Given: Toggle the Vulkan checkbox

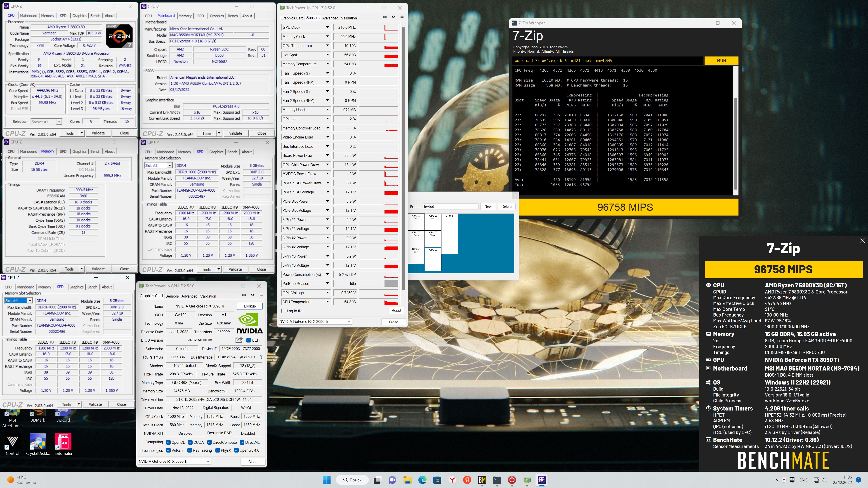Looking at the screenshot, I should tap(168, 450).
